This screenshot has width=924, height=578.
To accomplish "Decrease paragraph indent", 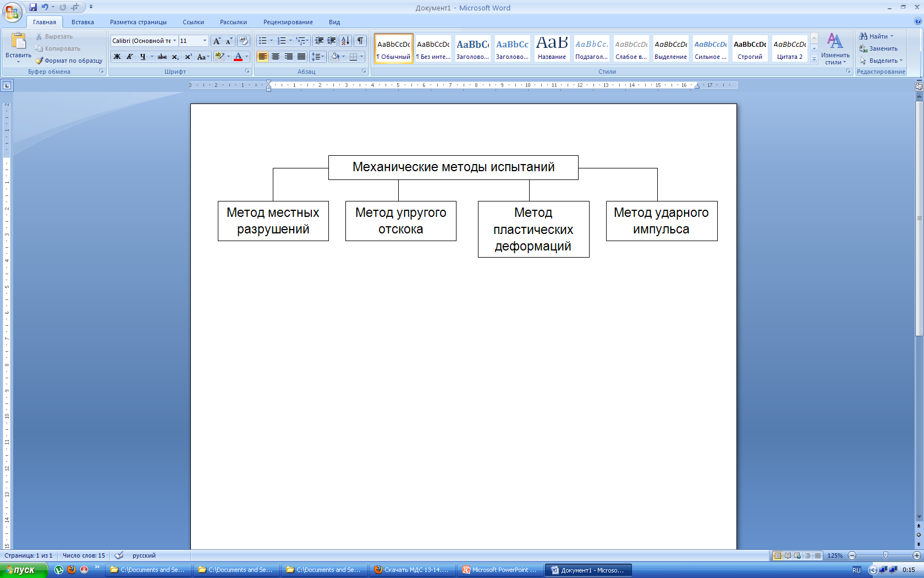I will (x=319, y=41).
